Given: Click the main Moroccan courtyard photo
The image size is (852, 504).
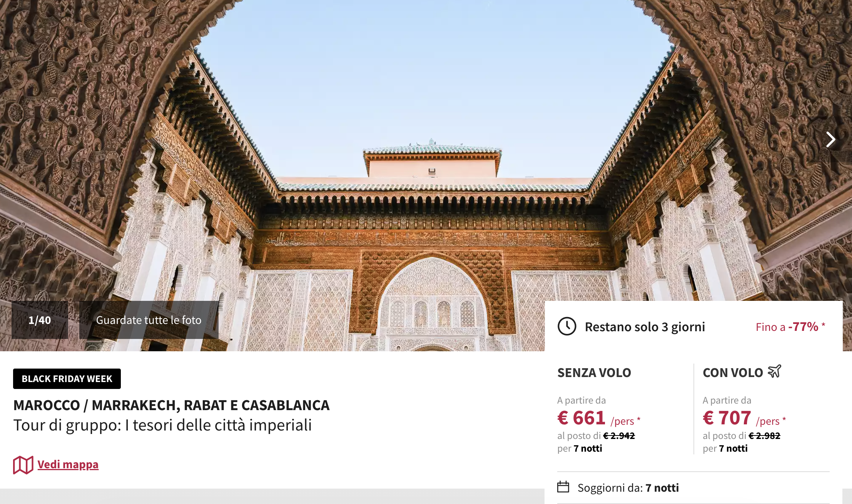Looking at the screenshot, I should (426, 154).
